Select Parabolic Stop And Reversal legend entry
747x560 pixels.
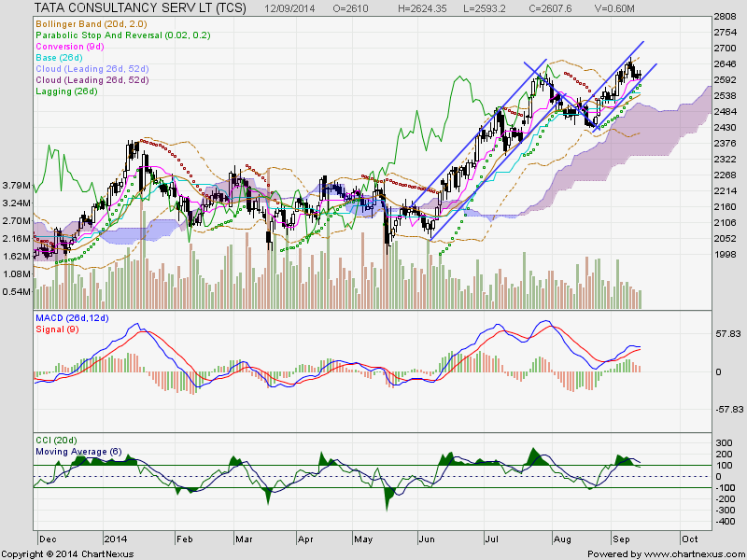[123, 35]
